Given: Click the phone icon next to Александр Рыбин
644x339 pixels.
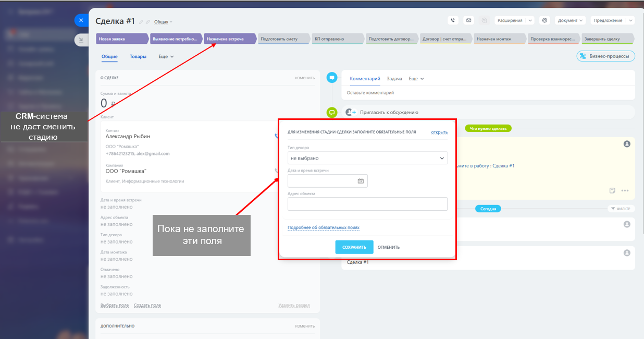Looking at the screenshot, I should click(x=277, y=136).
